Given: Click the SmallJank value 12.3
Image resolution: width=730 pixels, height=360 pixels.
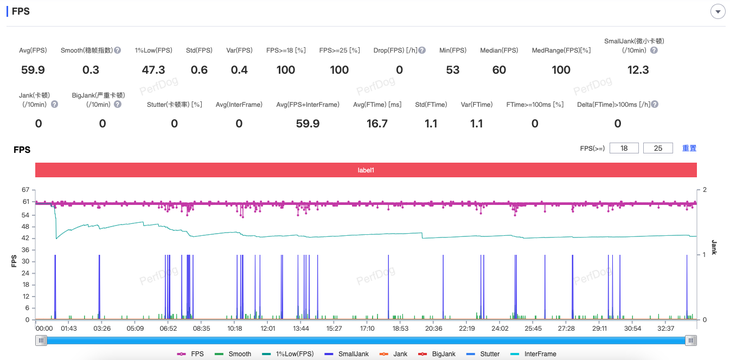Looking at the screenshot, I should tap(637, 70).
